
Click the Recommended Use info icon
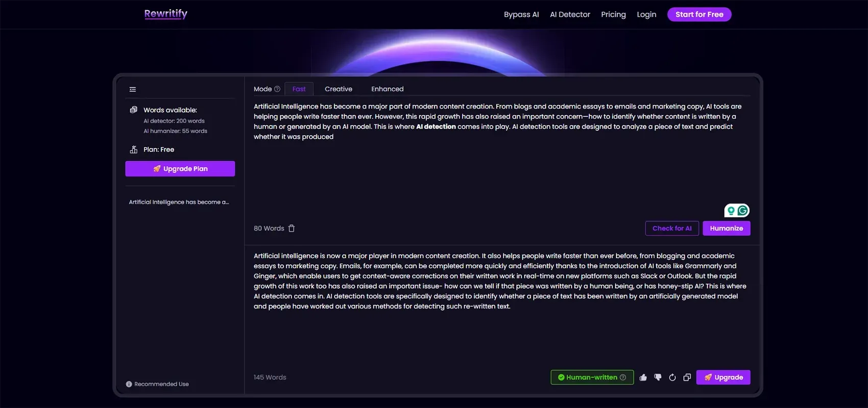tap(129, 384)
